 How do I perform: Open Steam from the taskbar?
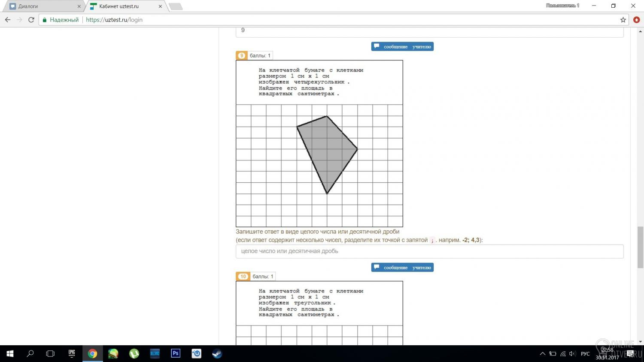(x=217, y=353)
